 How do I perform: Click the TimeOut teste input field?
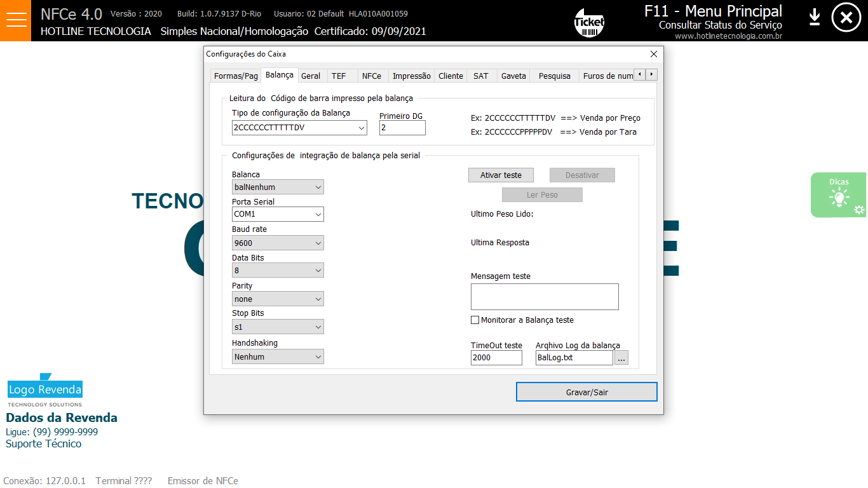[x=496, y=358]
